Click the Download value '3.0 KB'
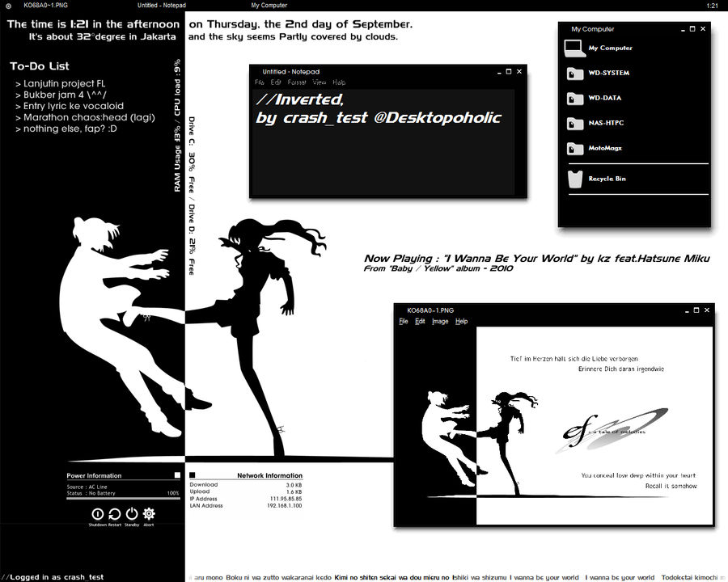The height and width of the screenshot is (582, 728). point(294,485)
